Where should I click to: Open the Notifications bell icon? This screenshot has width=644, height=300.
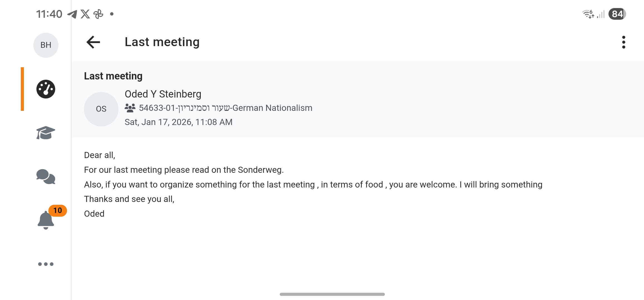click(x=45, y=221)
